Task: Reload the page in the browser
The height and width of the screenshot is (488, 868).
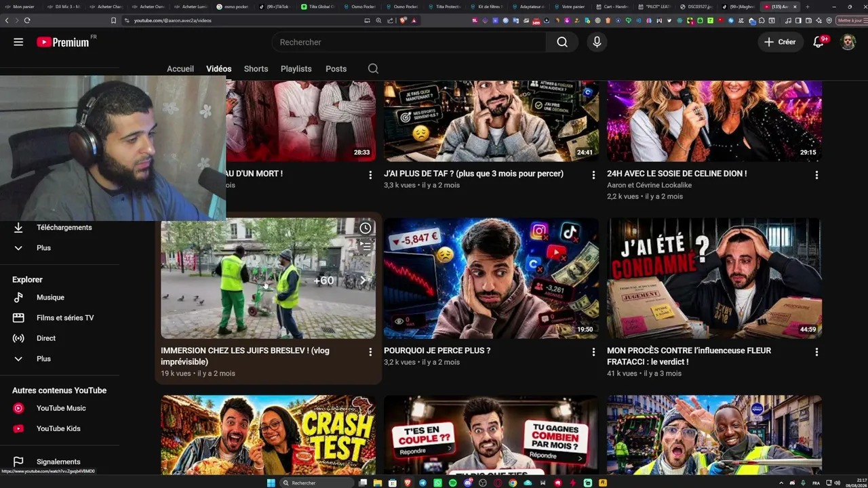Action: click(27, 20)
